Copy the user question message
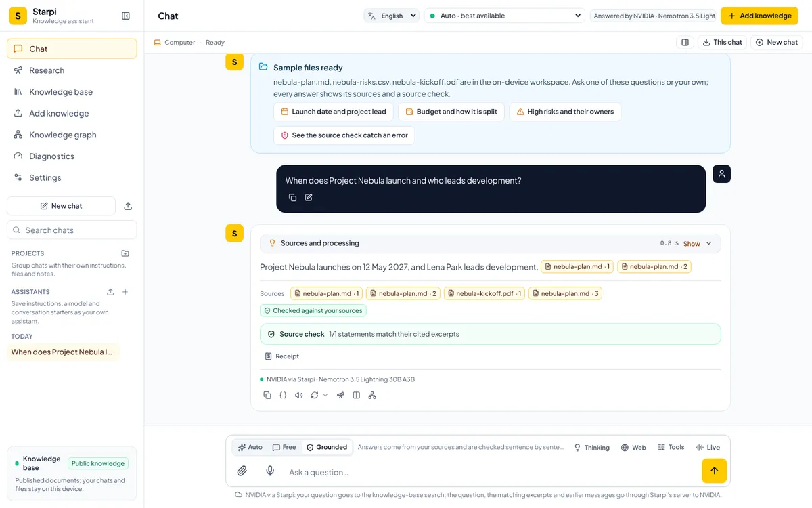 tap(293, 198)
